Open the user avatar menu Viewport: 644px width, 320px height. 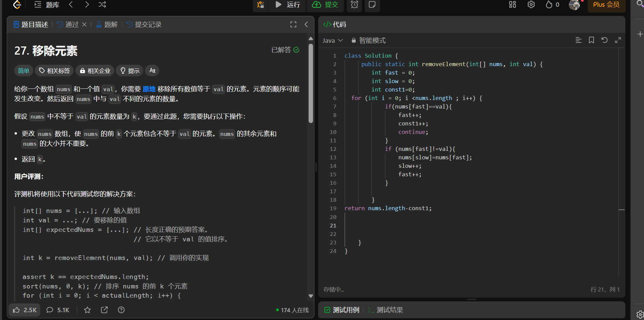click(x=575, y=5)
